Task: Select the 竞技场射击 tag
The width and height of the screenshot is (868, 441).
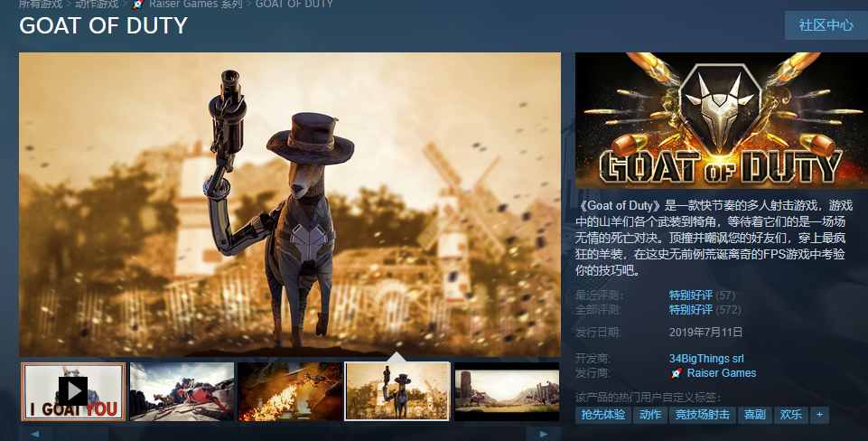Action: click(703, 415)
